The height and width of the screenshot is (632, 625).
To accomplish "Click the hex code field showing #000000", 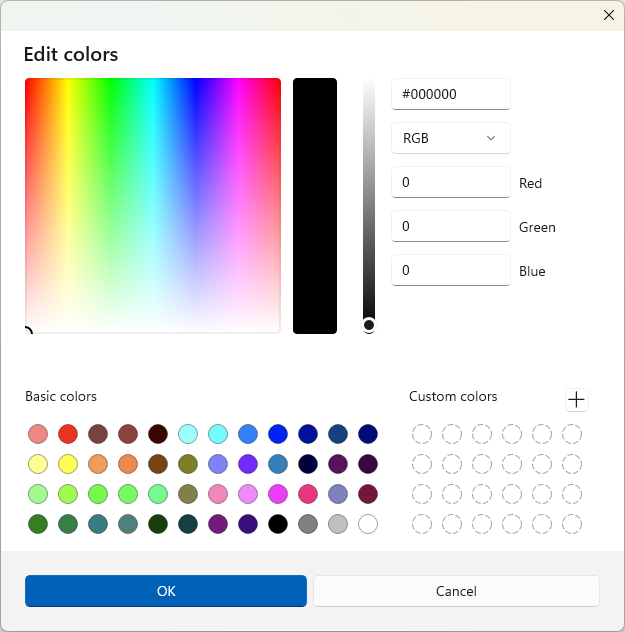I will 450,94.
